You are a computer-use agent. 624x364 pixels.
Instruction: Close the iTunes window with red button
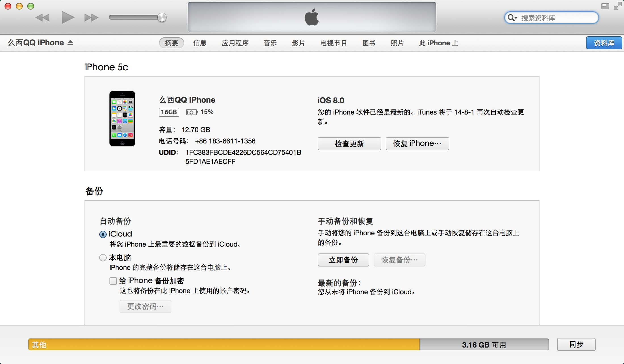(8, 6)
